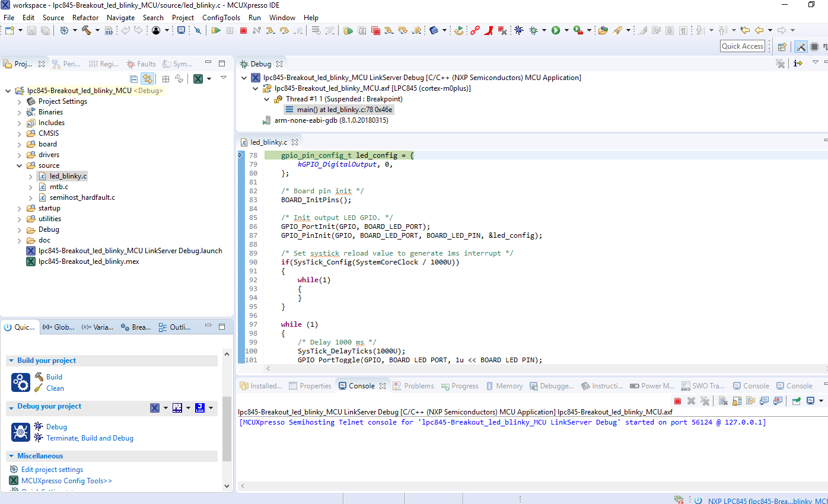Image resolution: width=828 pixels, height=504 pixels.
Task: Click the Terminate, Build and Debug link
Action: click(90, 438)
